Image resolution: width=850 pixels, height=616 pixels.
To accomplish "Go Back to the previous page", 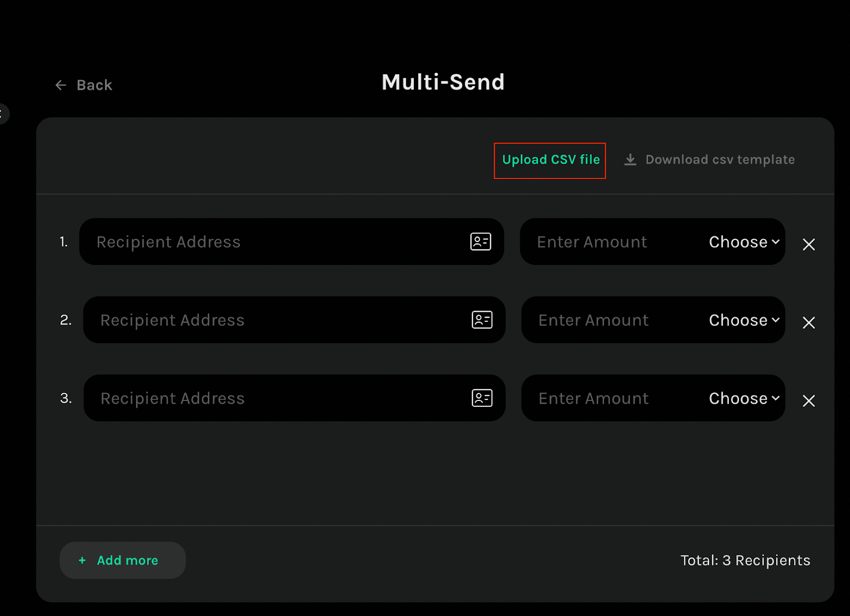I will pyautogui.click(x=94, y=85).
